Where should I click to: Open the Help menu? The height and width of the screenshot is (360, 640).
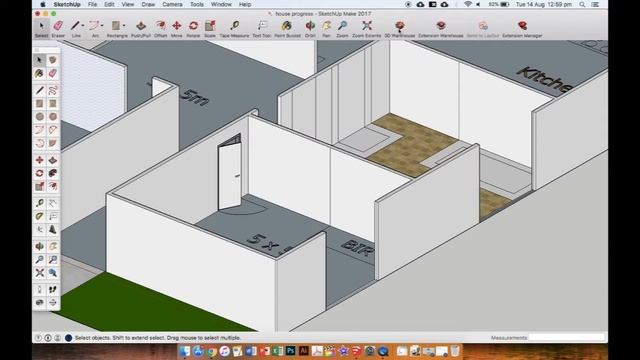pos(245,4)
